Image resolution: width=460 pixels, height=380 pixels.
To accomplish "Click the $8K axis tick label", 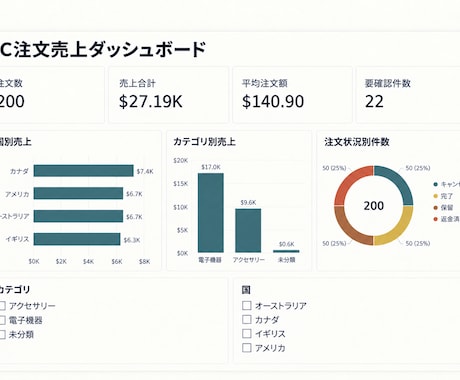I will pyautogui.click(x=144, y=262).
